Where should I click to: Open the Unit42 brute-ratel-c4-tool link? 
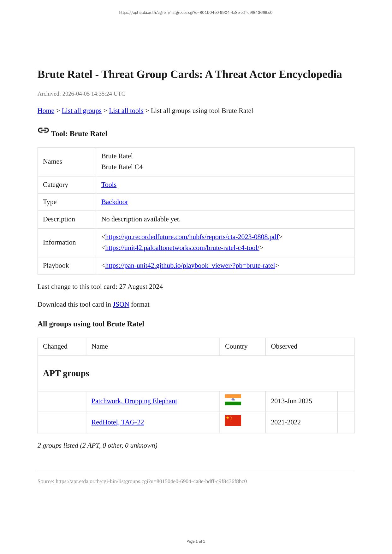[182, 248]
